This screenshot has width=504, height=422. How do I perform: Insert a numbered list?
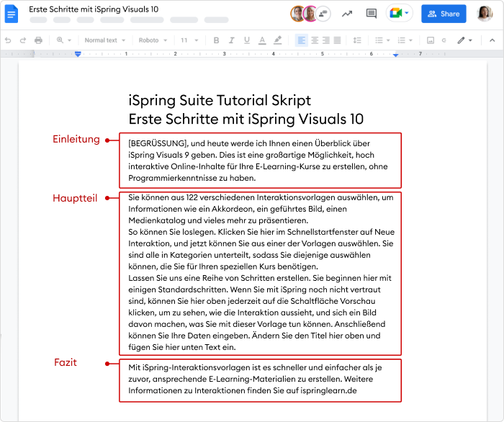[x=402, y=40]
